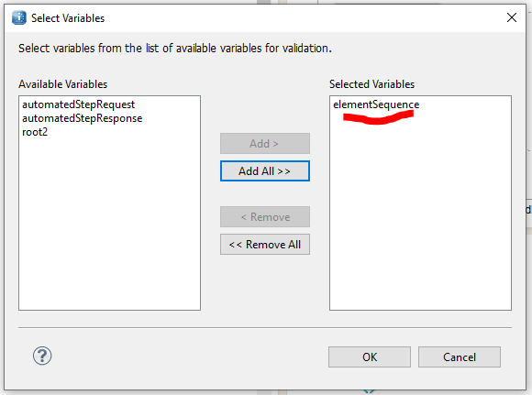Click empty area of Available Variables list
The width and height of the screenshot is (532, 395).
(109, 224)
